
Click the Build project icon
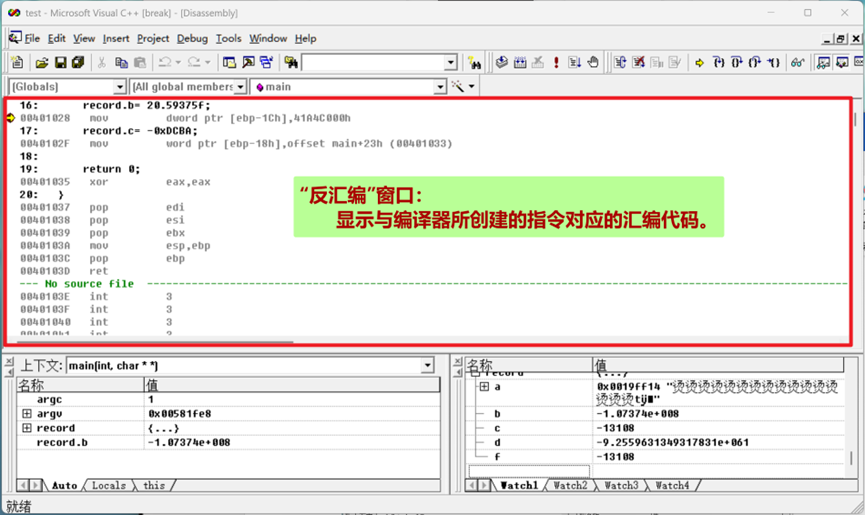[x=520, y=62]
